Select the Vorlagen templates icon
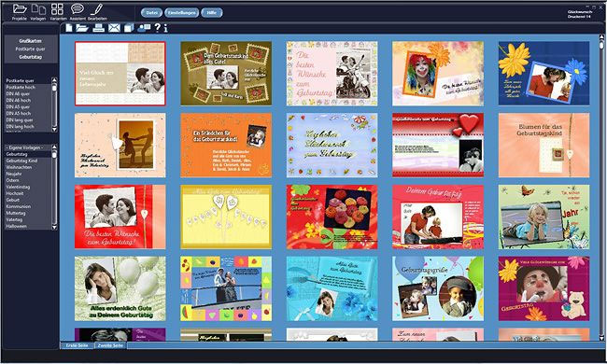Viewport: 607px width, 364px height. click(x=38, y=9)
